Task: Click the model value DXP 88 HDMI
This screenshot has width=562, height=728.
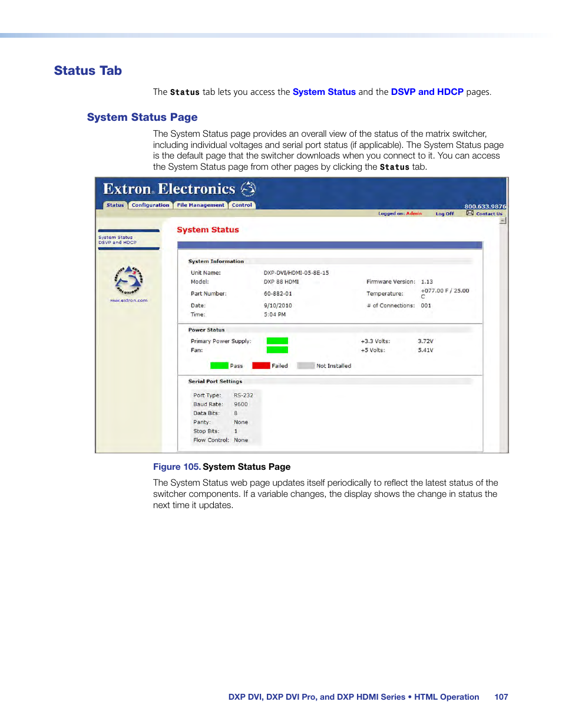Action: tap(281, 282)
